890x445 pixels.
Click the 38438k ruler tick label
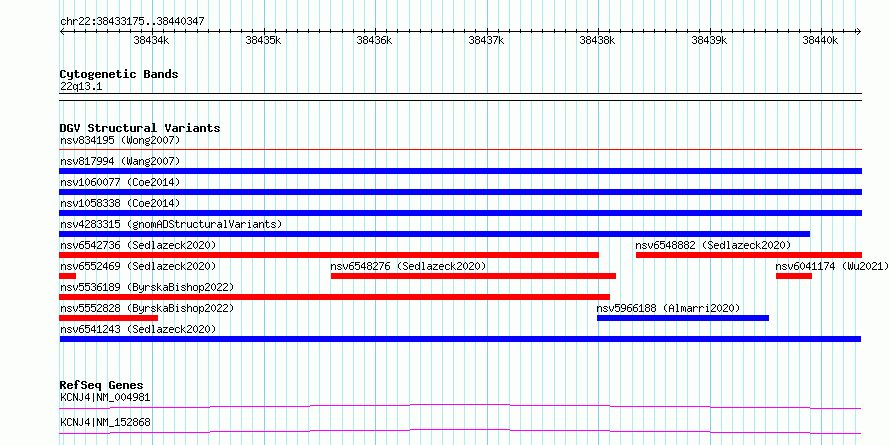point(598,40)
